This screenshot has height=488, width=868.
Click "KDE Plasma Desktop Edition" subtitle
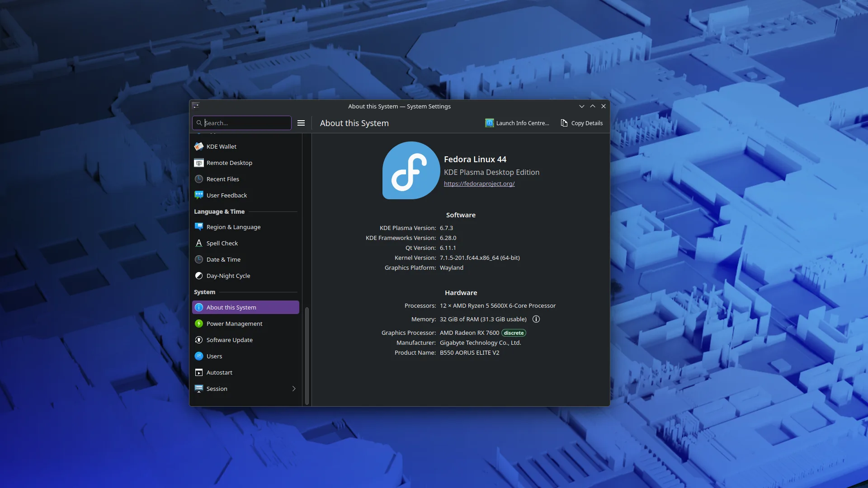(491, 172)
